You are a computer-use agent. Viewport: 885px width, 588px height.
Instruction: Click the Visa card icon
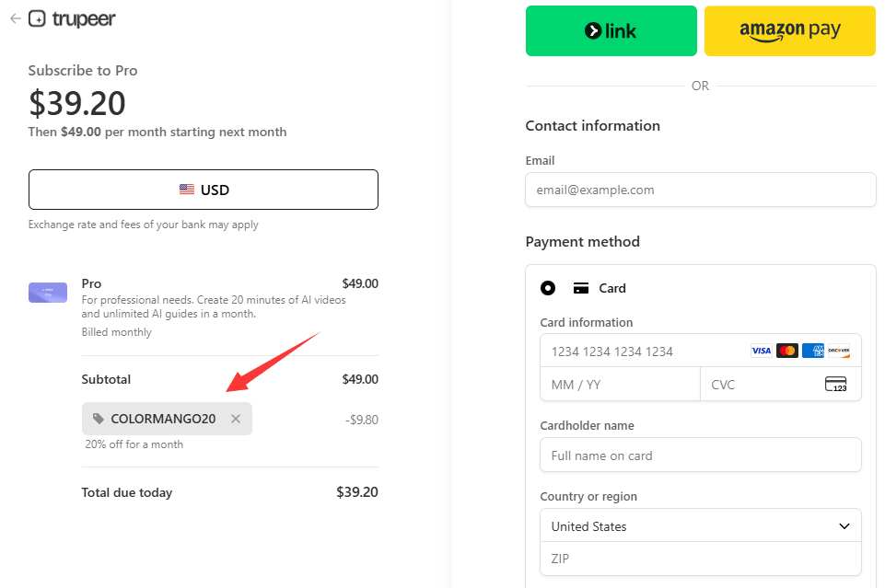coord(761,351)
